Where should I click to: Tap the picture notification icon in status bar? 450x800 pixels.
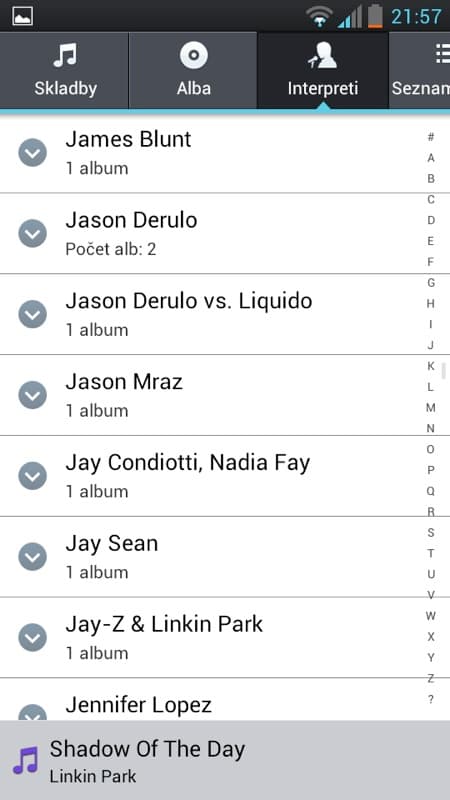pos(22,16)
